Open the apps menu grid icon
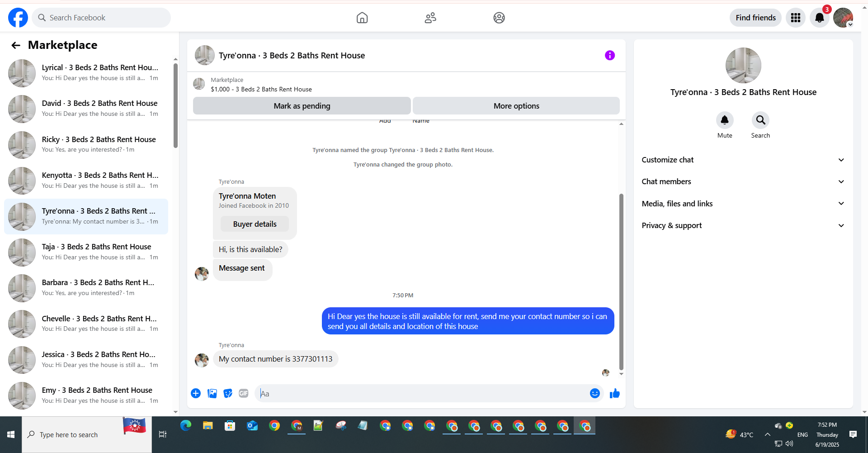868x453 pixels. [x=796, y=18]
